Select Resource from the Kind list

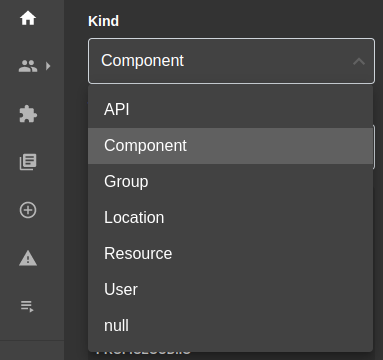click(x=230, y=254)
